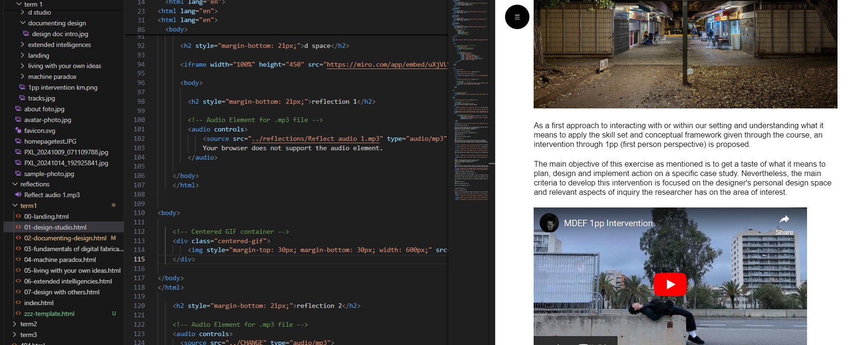Viewport: 868px width, 345px height.
Task: Open zzz-template.html untracked file
Action: (49, 314)
